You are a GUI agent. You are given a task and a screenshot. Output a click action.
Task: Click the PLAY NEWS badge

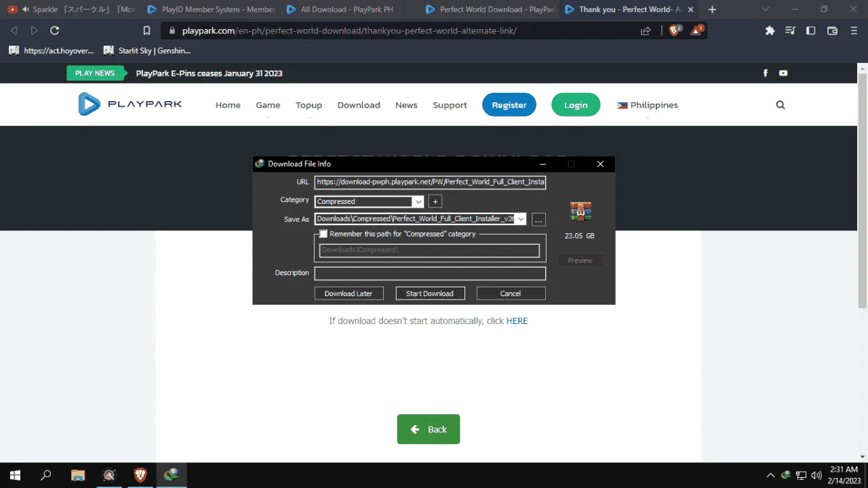coord(95,73)
